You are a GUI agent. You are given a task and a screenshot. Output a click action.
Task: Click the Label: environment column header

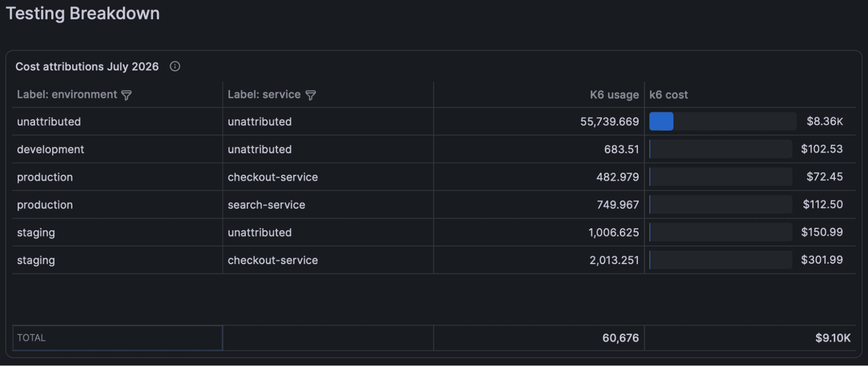[x=67, y=95]
